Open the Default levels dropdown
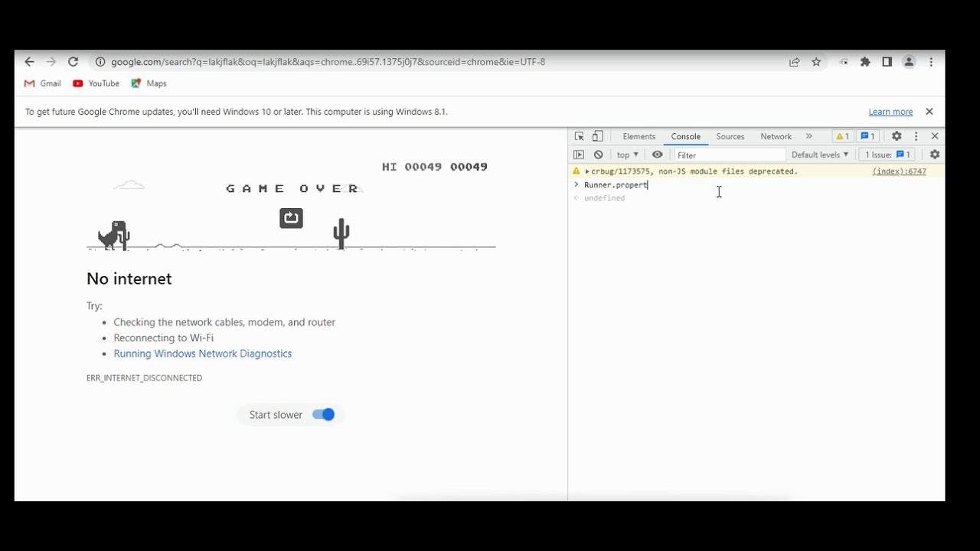980x551 pixels. tap(820, 155)
